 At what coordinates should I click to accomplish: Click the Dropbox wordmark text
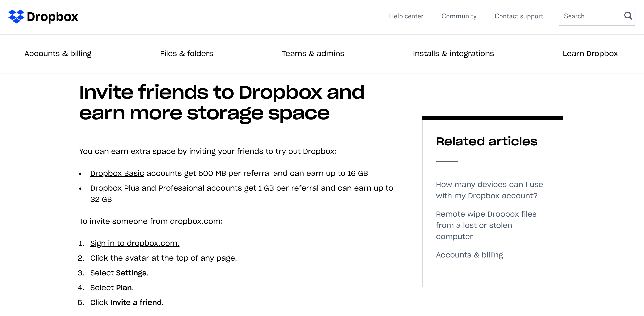(52, 17)
